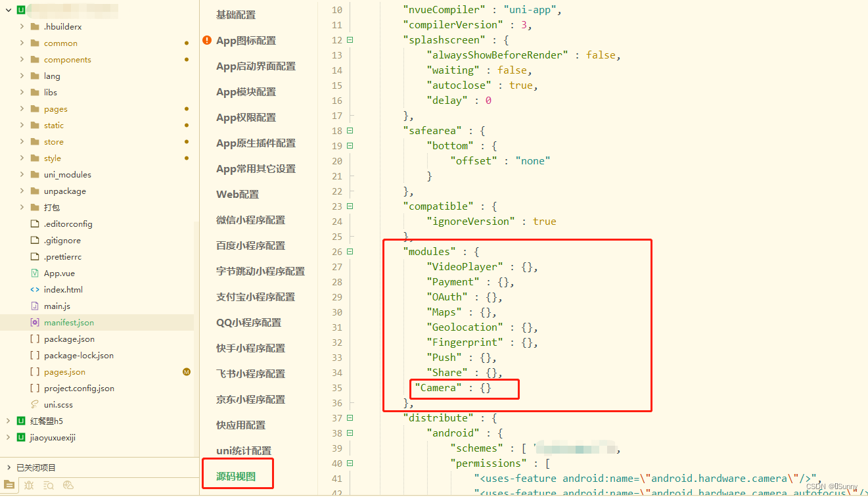The image size is (868, 497).
Task: Select the lang folder name
Action: (x=52, y=76)
